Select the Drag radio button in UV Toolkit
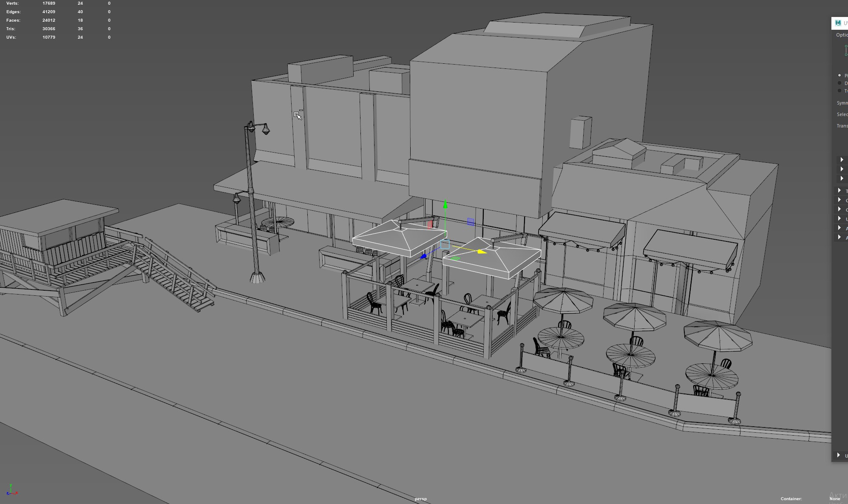 839,83
